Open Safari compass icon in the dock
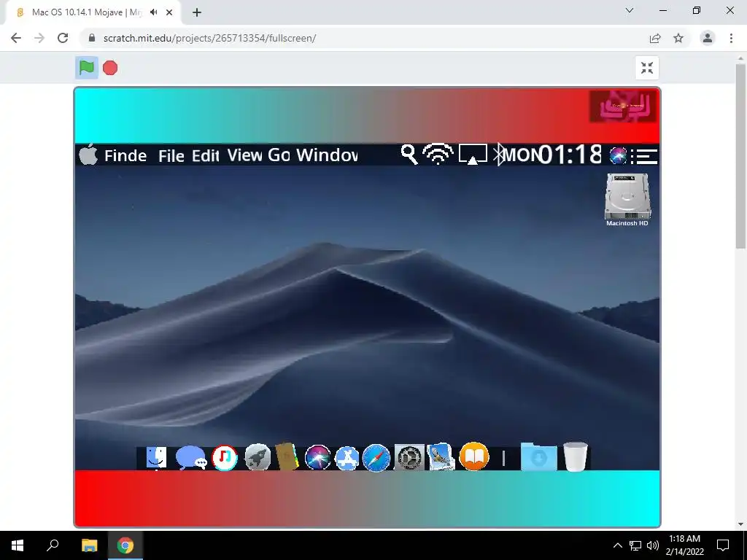 tap(376, 458)
